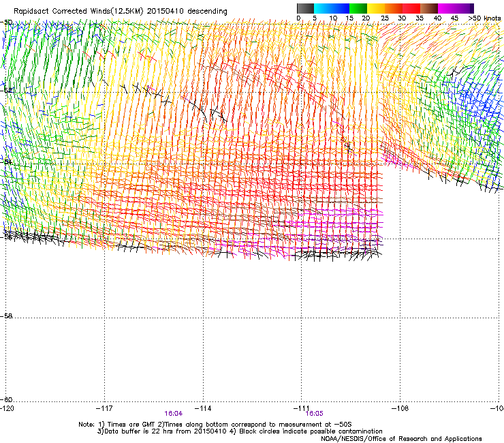Click the chart title 'Rapidscat Corrected Winds'
The width and height of the screenshot is (504, 443).
[62, 12]
